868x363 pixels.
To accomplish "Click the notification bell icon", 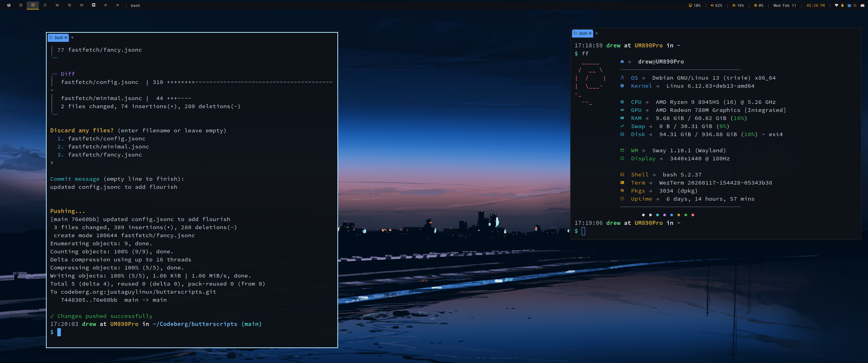I will tap(843, 5).
